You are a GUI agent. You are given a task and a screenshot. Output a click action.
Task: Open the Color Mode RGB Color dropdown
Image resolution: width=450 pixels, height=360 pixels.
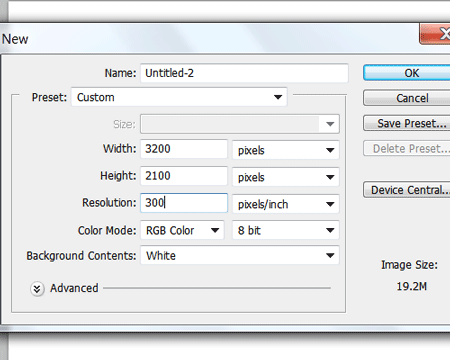(182, 230)
